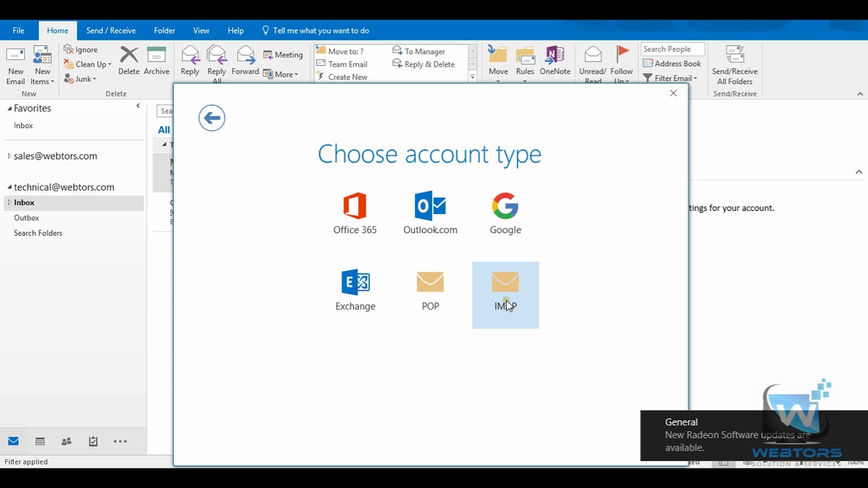Switch to Tasks view in navigation bar
Viewport: 868px width, 488px height.
click(x=93, y=441)
